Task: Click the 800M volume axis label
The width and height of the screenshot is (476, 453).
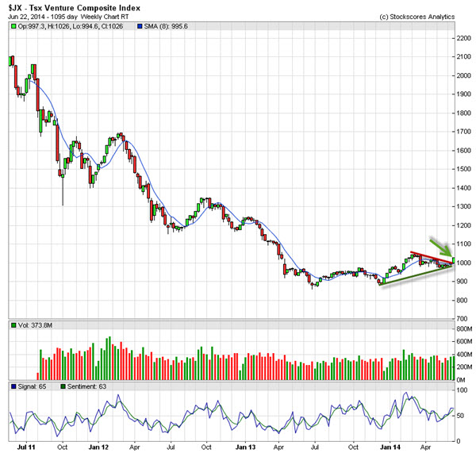Action: (x=464, y=328)
